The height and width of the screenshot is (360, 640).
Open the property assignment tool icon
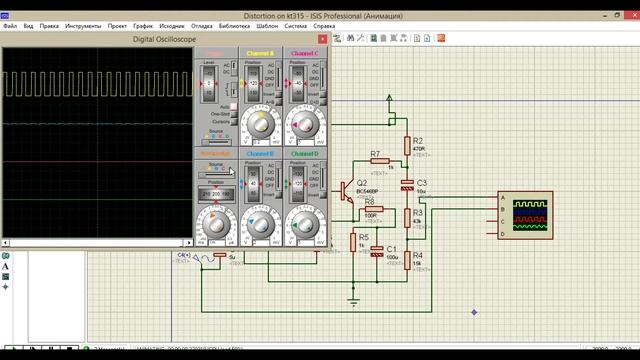click(360, 38)
